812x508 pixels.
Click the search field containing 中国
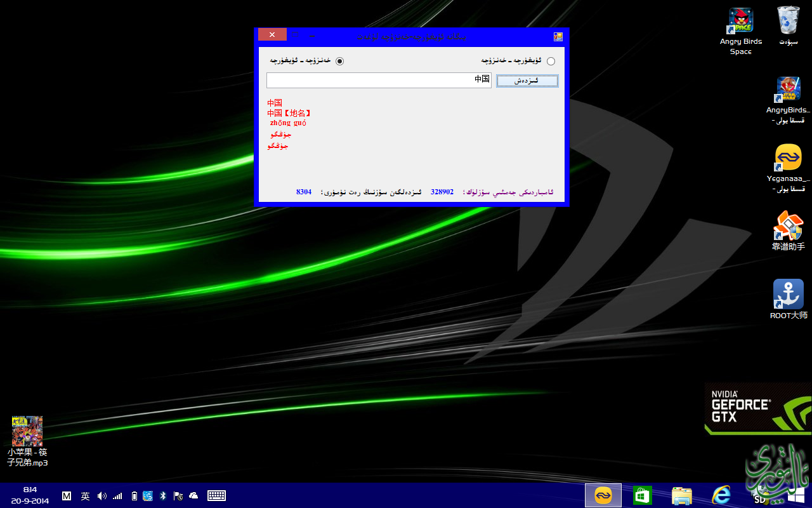click(x=379, y=80)
